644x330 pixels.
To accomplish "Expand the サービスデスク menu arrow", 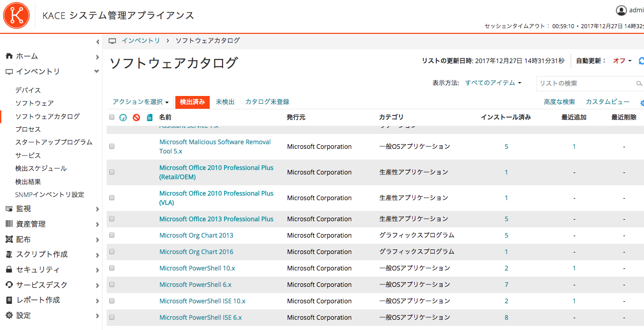I will point(97,285).
